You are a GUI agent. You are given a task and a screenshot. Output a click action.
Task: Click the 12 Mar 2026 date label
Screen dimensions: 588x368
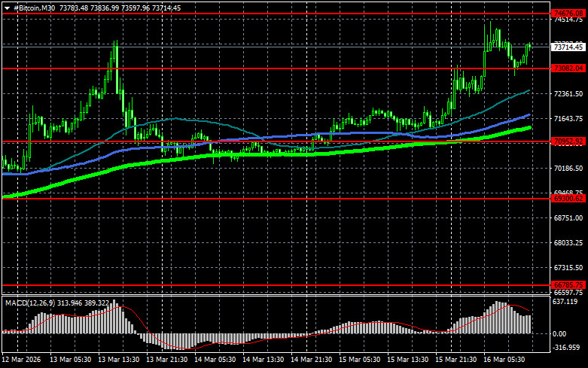pos(21,360)
